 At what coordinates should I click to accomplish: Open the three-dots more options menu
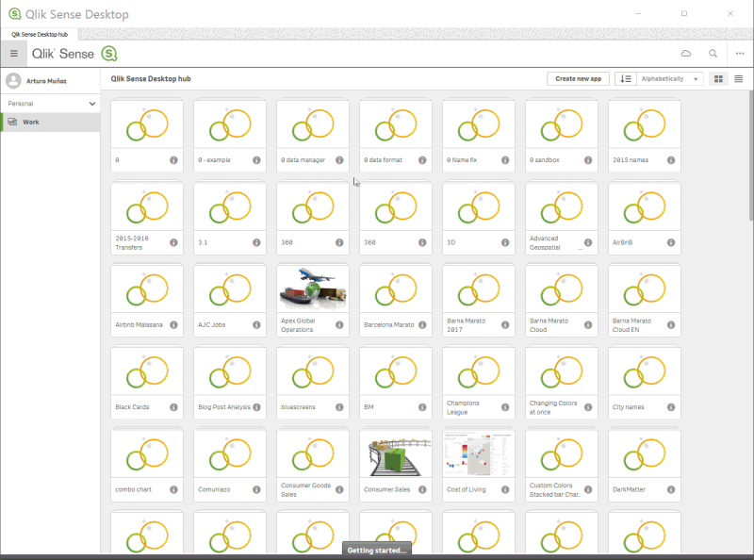pyautogui.click(x=740, y=54)
